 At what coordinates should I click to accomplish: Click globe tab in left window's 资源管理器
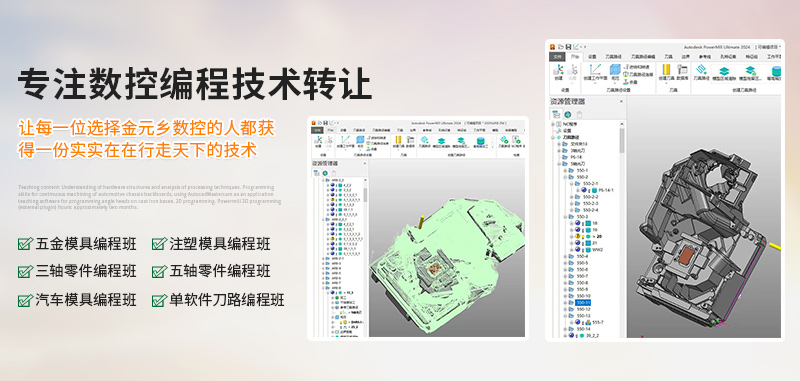tap(325, 173)
